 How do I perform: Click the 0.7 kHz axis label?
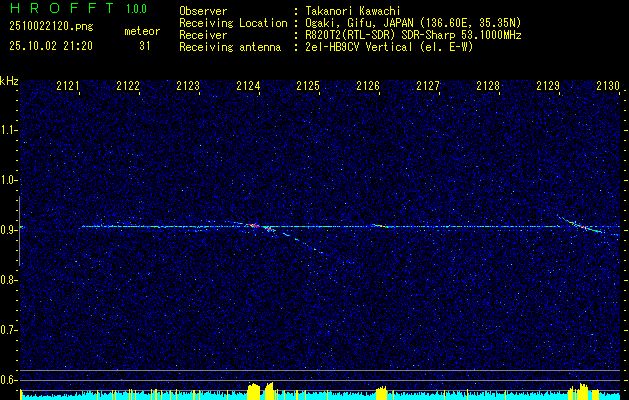click(x=9, y=330)
